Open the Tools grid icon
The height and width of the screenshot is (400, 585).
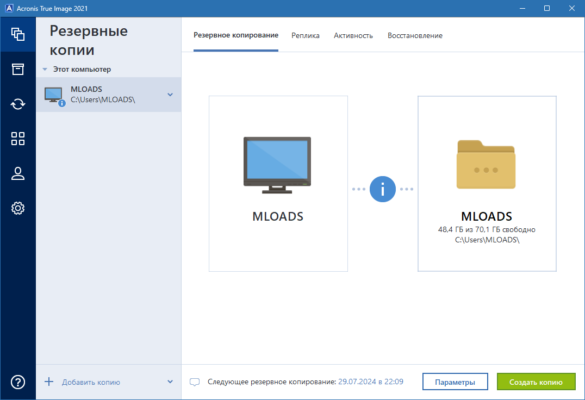click(x=18, y=138)
